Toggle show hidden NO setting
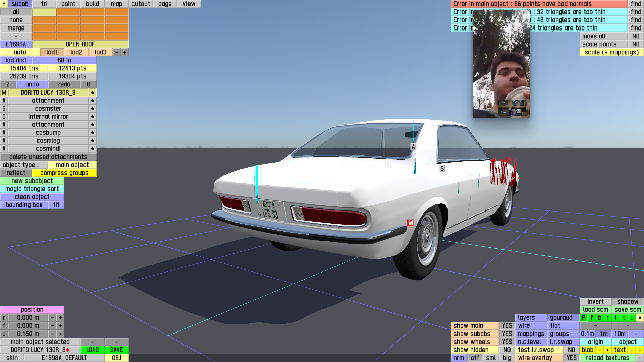This screenshot has height=362, width=644. [507, 350]
